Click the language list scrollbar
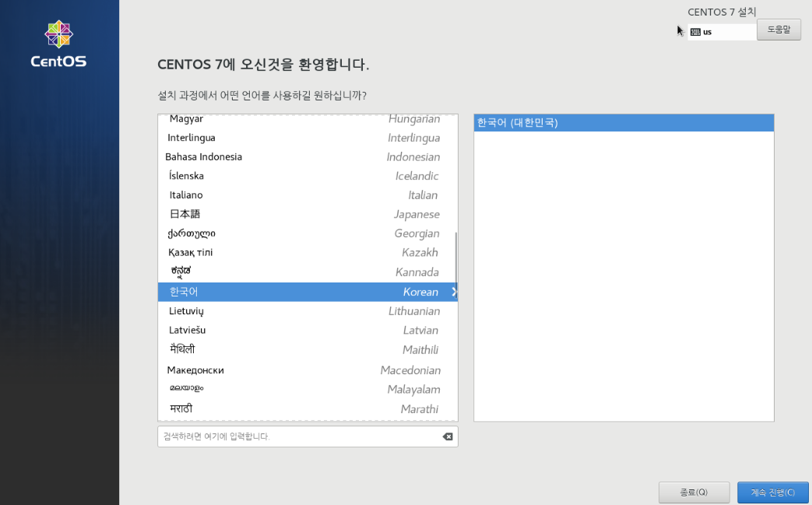The width and height of the screenshot is (812, 505). pyautogui.click(x=455, y=264)
